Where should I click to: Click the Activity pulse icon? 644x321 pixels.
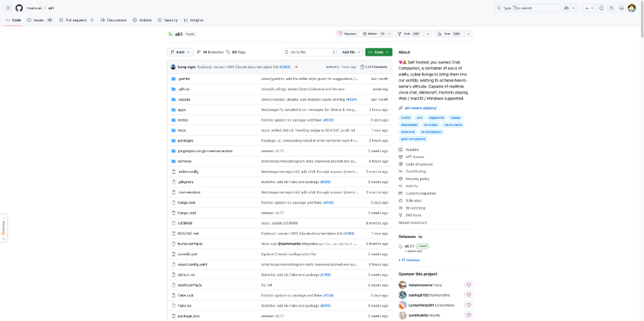pyautogui.click(x=401, y=186)
